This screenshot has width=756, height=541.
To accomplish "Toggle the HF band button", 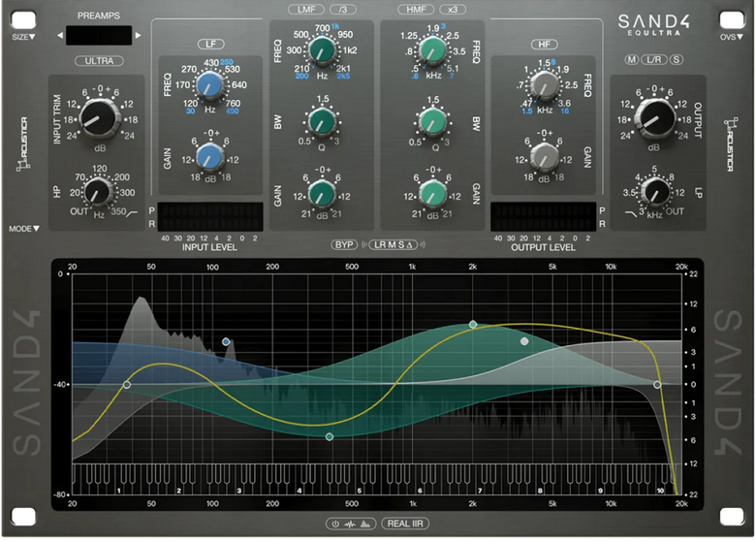I will (x=545, y=45).
